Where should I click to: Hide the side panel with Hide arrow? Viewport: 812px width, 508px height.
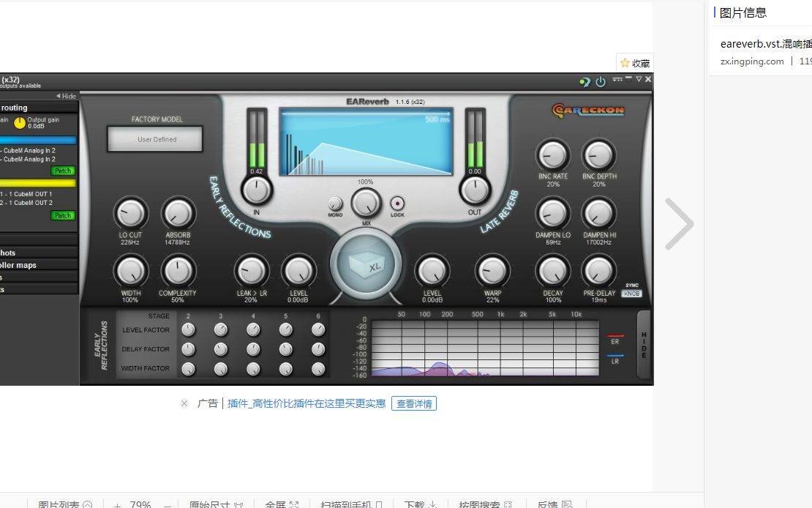coord(66,96)
